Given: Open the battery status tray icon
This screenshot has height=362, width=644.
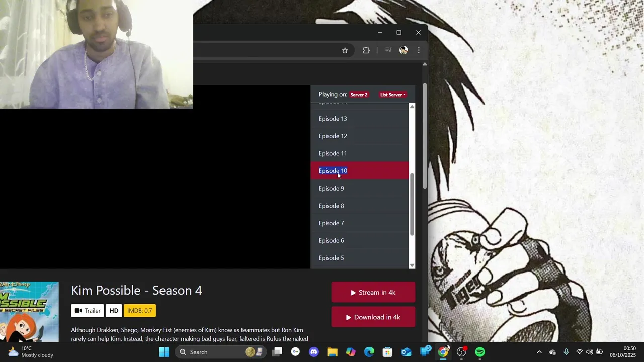Looking at the screenshot, I should click(600, 352).
